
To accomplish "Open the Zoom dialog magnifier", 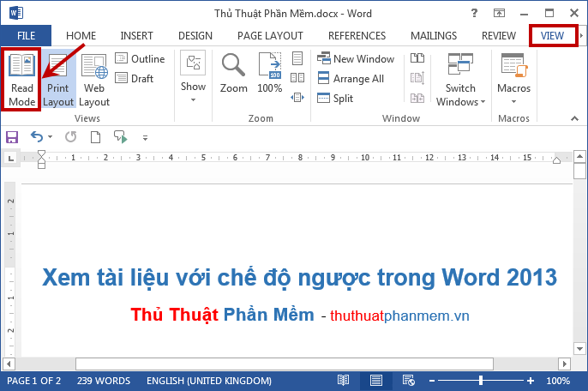I will tap(233, 73).
